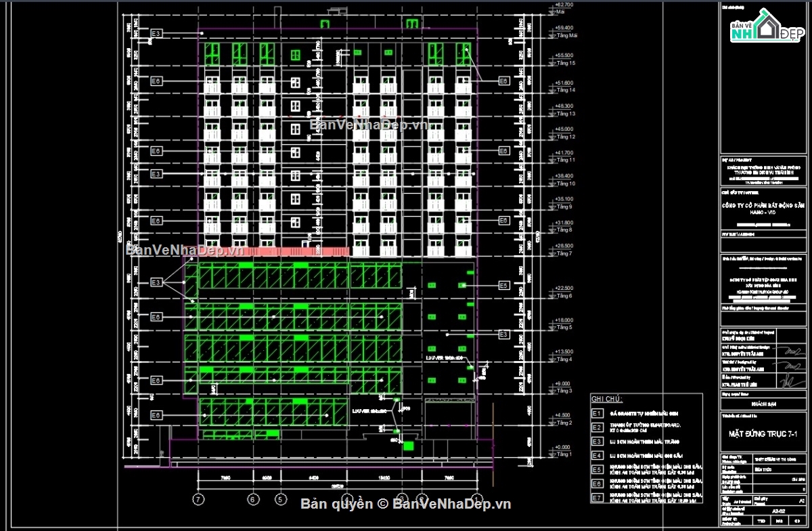812x531 pixels.
Task: Select the 'Tầng 6' floor label
Action: pos(564,296)
